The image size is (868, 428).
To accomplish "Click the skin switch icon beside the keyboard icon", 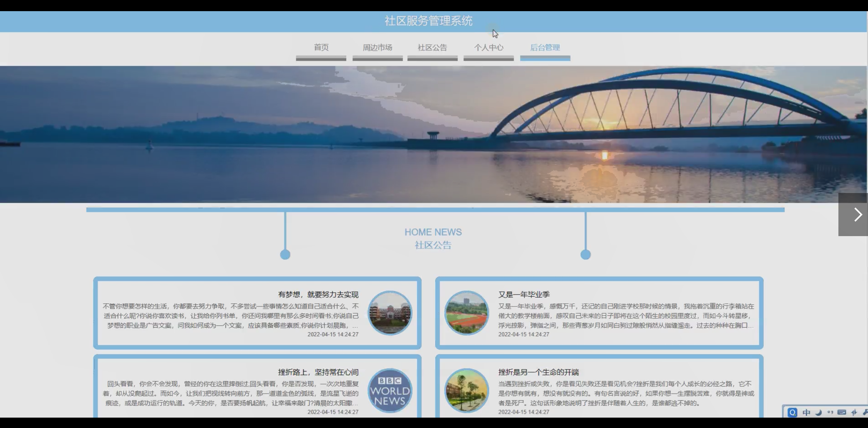I will [x=854, y=412].
